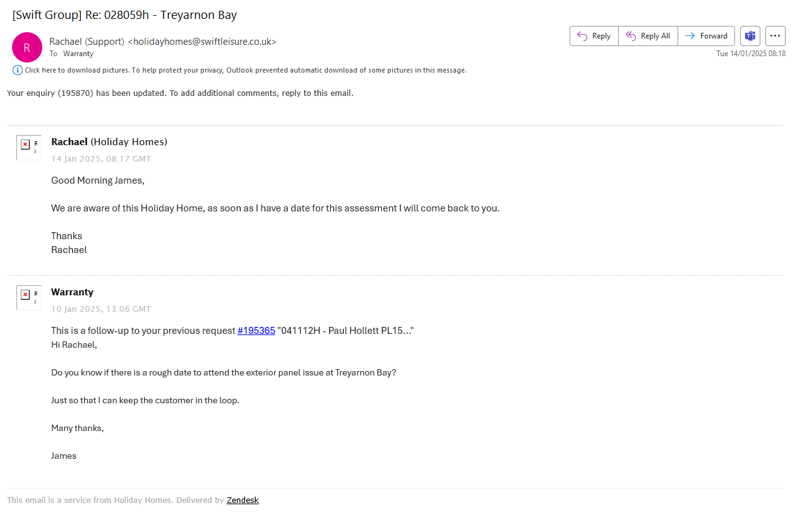
Task: Open the Microsoft Teams chat icon
Action: click(x=750, y=36)
